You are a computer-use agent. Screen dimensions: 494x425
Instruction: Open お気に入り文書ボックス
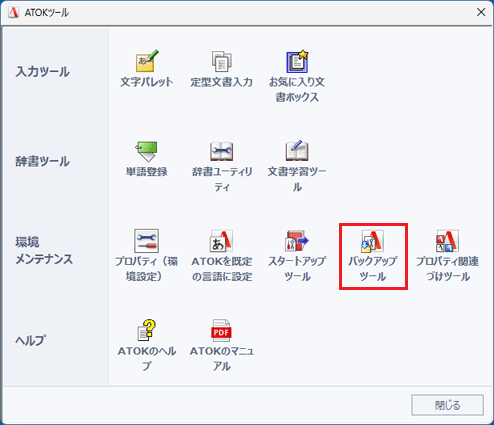click(x=297, y=76)
